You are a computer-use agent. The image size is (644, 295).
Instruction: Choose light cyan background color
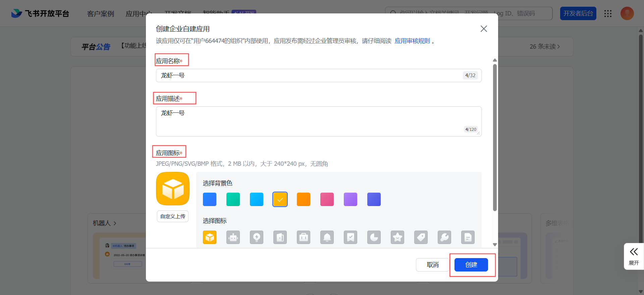point(257,199)
